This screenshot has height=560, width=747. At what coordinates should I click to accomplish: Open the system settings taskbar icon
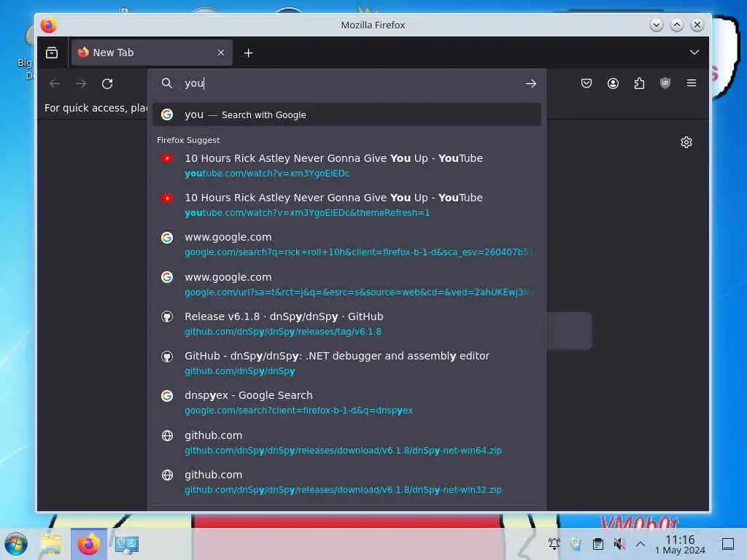(x=127, y=544)
